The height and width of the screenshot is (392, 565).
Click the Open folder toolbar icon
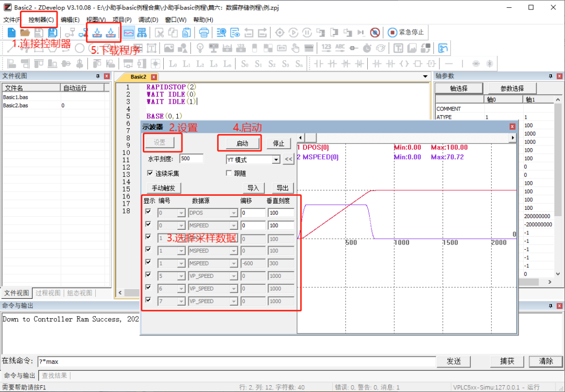pyautogui.click(x=25, y=33)
